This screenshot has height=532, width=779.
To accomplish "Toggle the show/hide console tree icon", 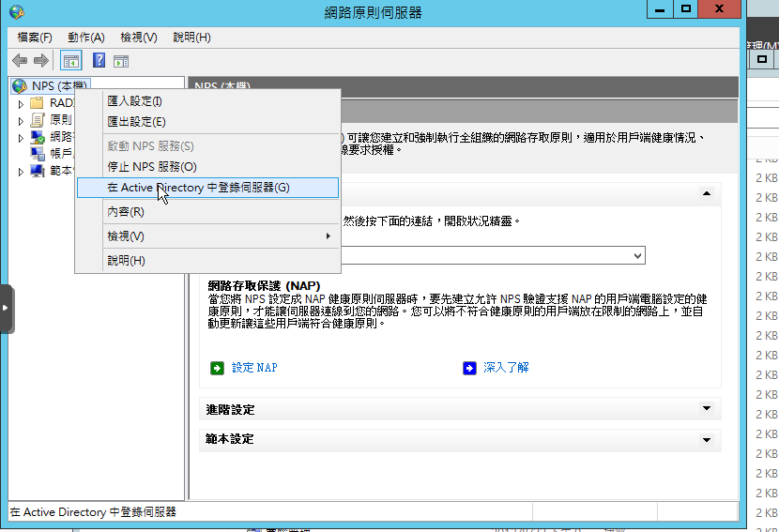I will click(x=70, y=61).
